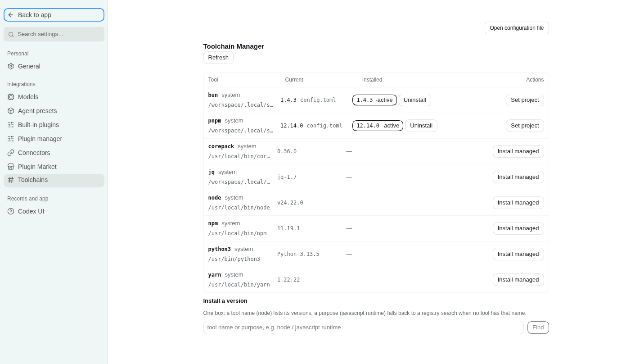Go to Models settings page
Screen dimensions: 644x364
pyautogui.click(x=54, y=97)
